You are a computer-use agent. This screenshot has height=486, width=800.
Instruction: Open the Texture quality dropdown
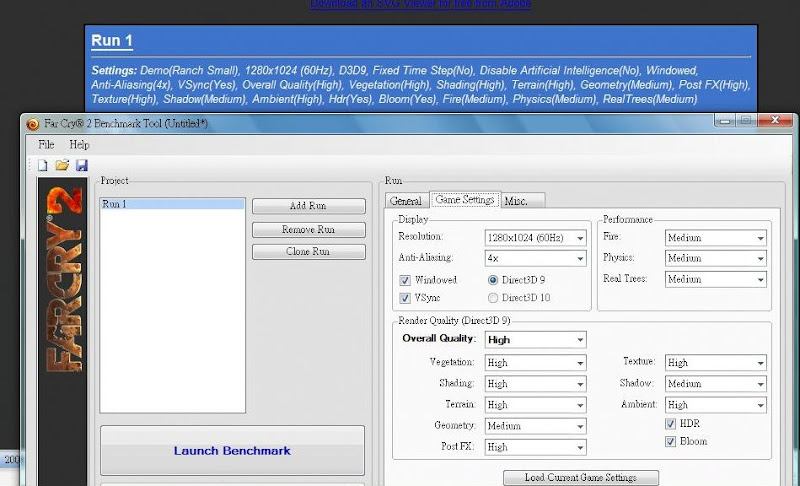coord(715,363)
